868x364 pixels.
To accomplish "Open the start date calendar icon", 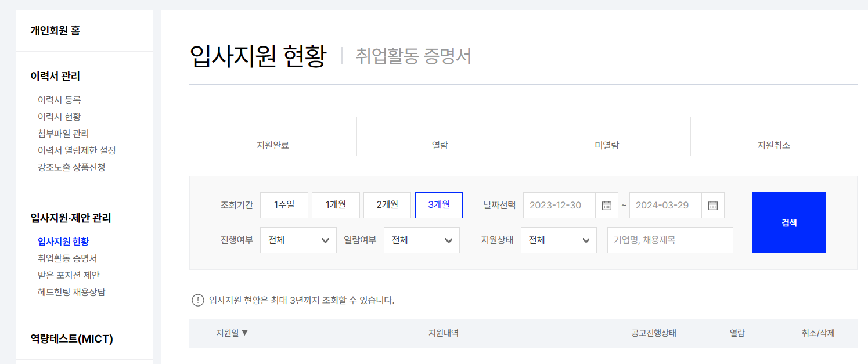I will coord(607,205).
